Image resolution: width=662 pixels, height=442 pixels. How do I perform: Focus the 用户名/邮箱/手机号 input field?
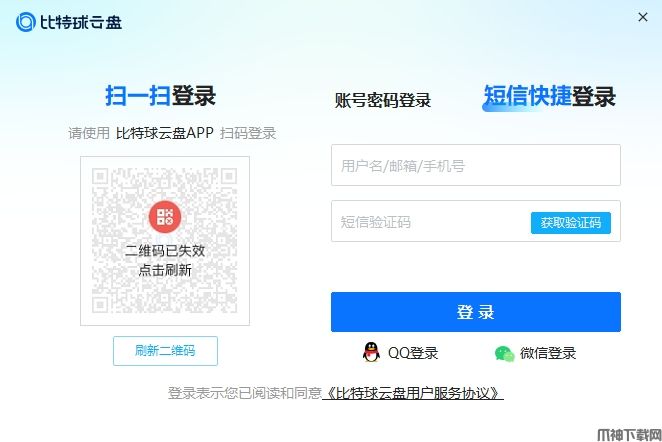[x=476, y=165]
